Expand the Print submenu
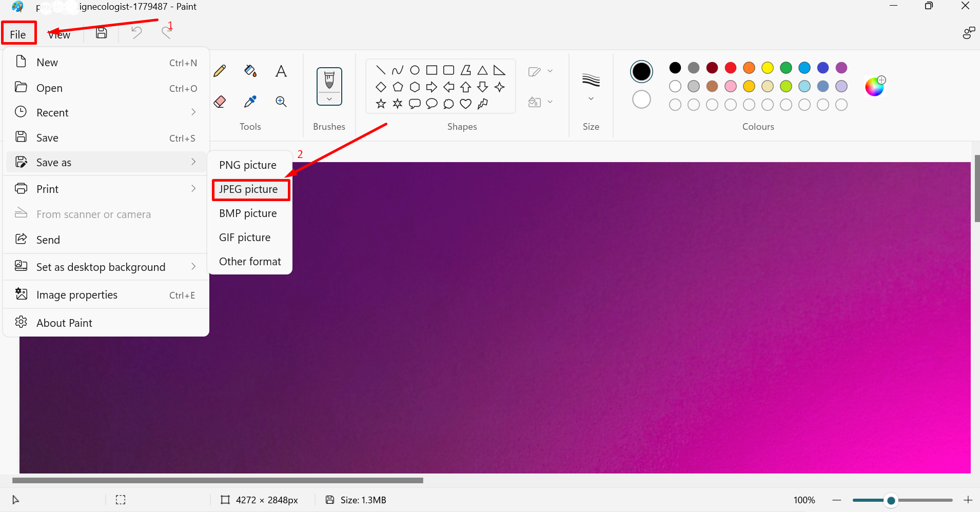This screenshot has width=980, height=512. [106, 189]
